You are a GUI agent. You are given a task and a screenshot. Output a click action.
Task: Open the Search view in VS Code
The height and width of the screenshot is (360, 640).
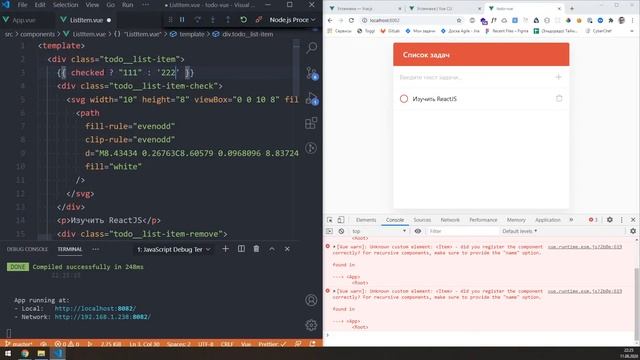click(x=311, y=48)
